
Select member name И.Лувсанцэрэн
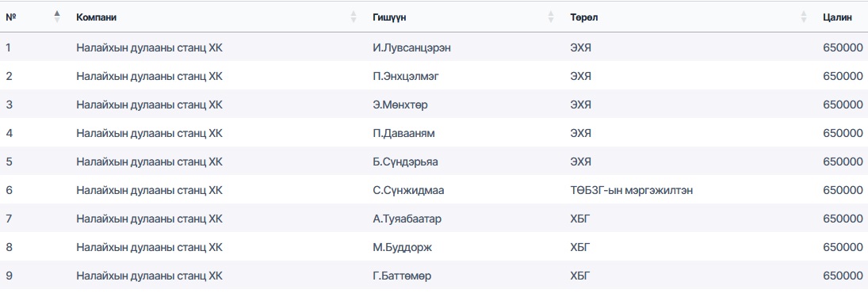coord(412,48)
